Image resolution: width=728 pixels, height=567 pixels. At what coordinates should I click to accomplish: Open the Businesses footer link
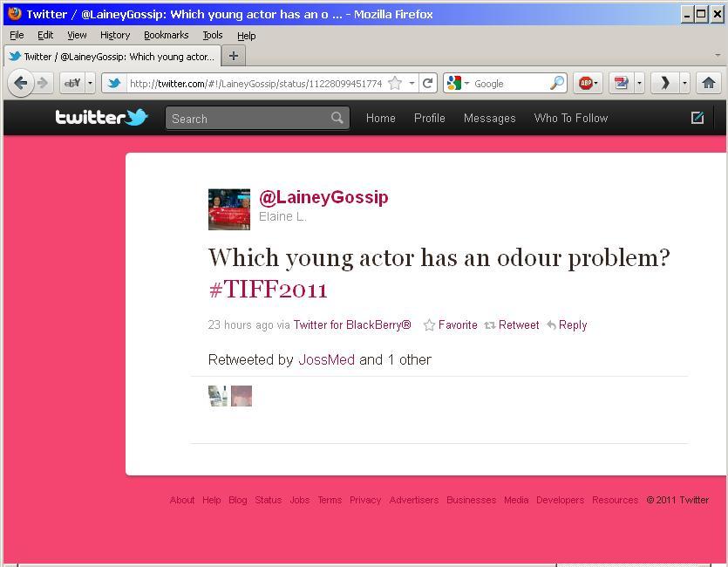click(x=472, y=500)
